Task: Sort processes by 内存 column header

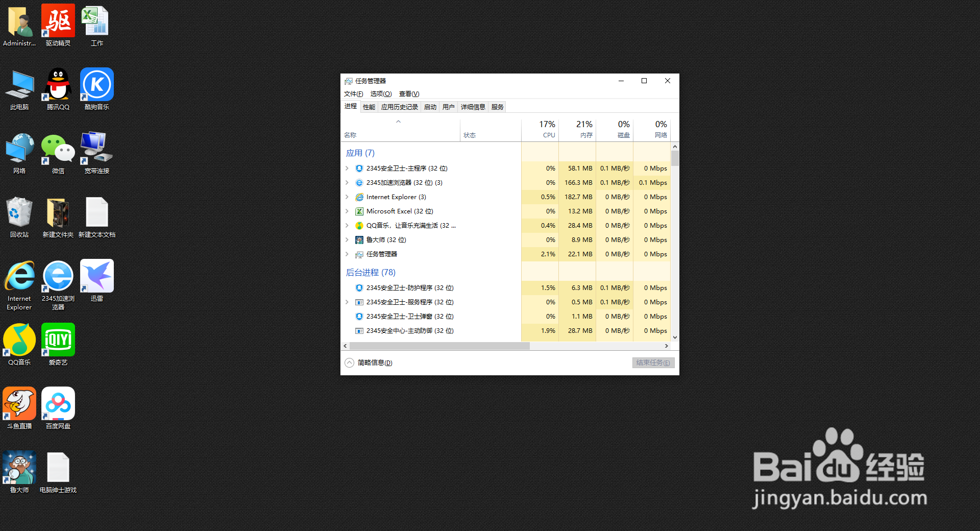Action: 577,130
